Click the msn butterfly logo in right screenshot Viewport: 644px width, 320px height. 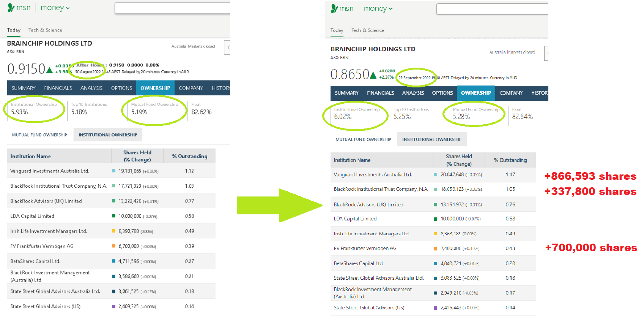[x=334, y=8]
